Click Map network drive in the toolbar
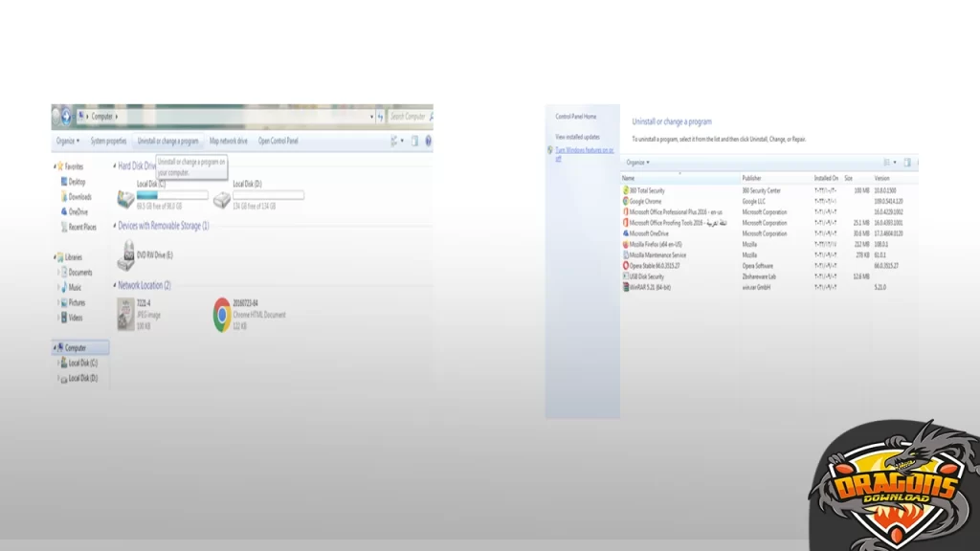980x551 pixels. click(x=229, y=141)
